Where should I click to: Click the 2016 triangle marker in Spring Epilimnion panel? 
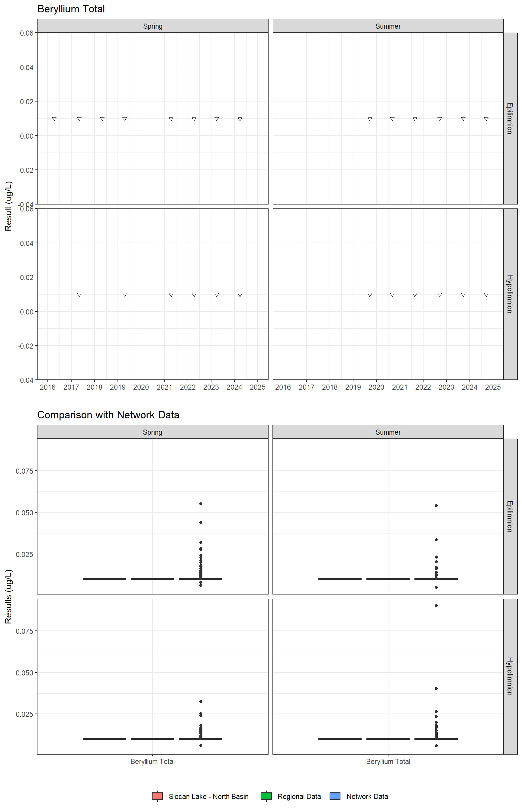coord(54,119)
